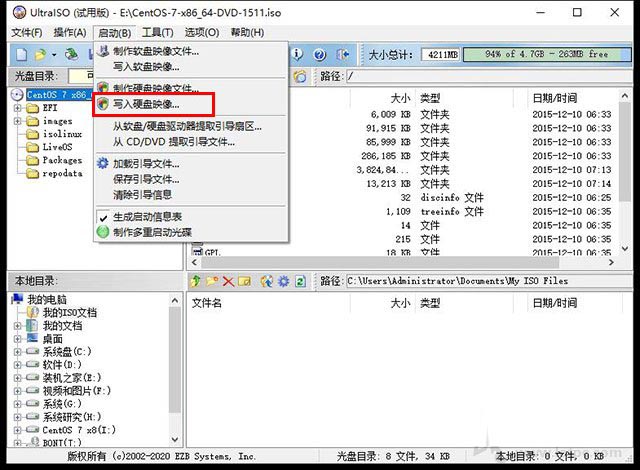Click the local 路径 path field
Viewport: 640px width, 470px height.
(489, 281)
